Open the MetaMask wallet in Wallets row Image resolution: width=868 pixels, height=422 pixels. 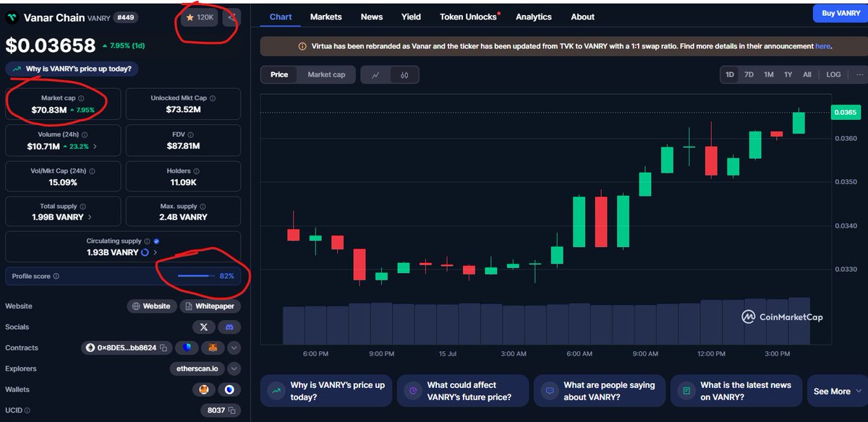203,389
